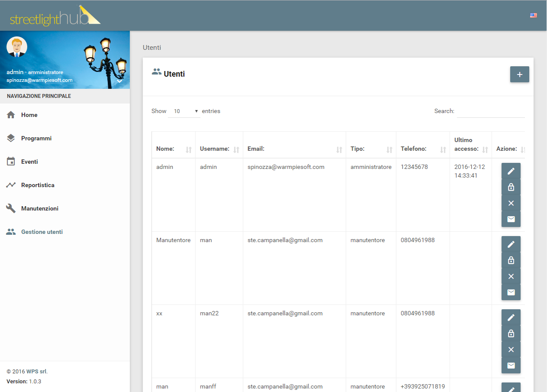
Task: Click username cell manff
Action: (x=208, y=386)
